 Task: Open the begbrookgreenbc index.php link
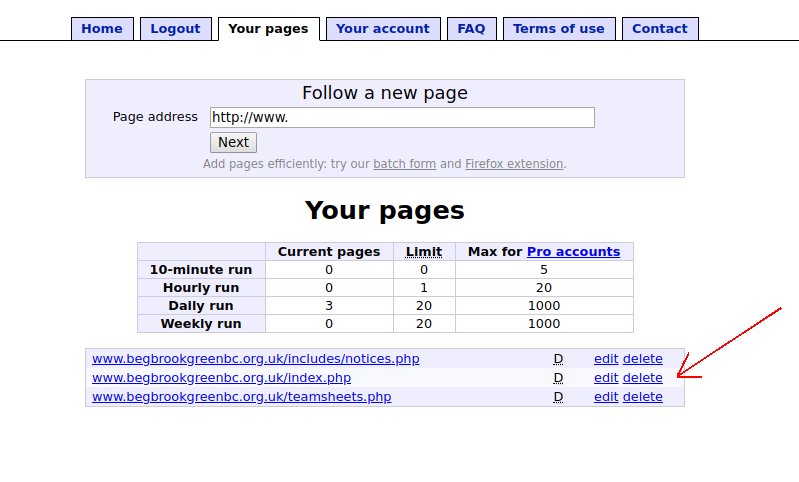point(222,378)
